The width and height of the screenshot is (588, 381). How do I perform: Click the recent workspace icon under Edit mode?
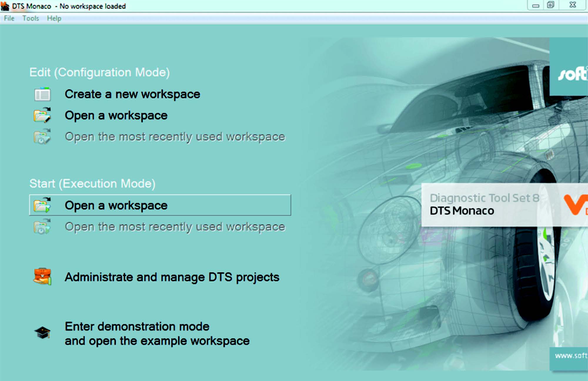(x=42, y=136)
